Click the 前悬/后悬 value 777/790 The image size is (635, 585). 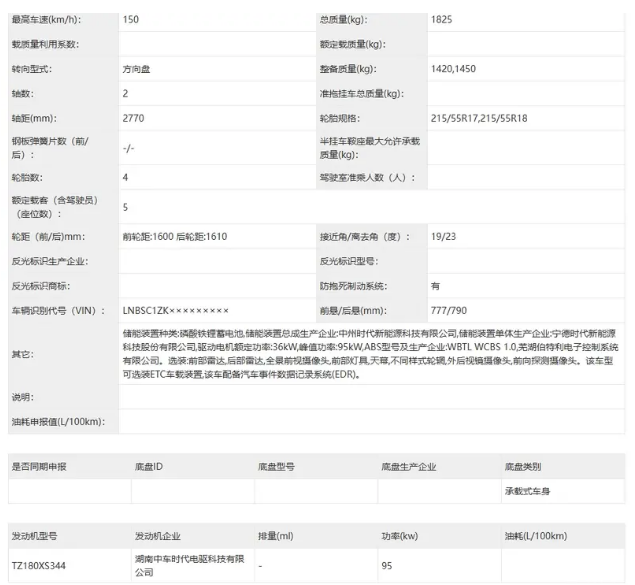pyautogui.click(x=448, y=311)
